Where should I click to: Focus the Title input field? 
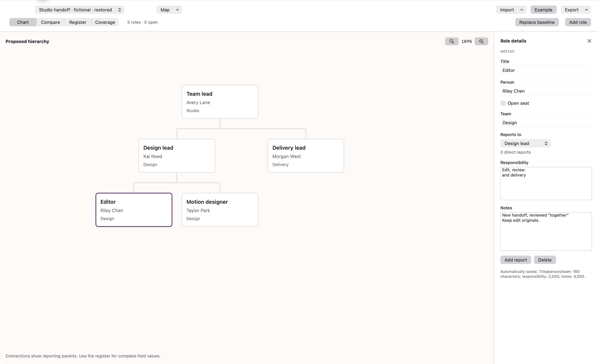(546, 70)
